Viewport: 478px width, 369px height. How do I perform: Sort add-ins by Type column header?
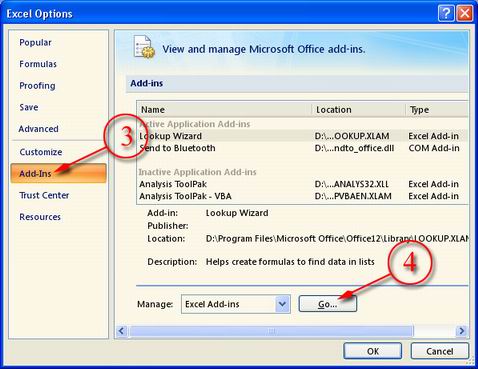point(437,110)
